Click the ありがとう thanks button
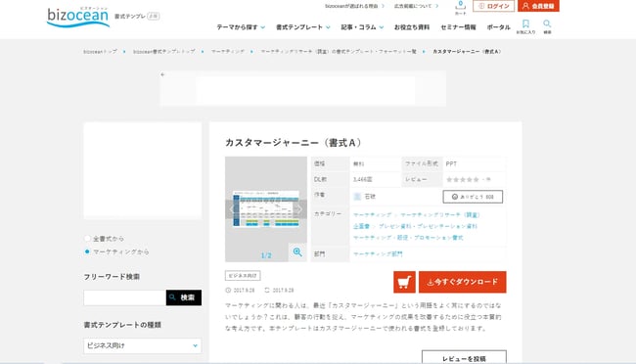 pyautogui.click(x=473, y=197)
